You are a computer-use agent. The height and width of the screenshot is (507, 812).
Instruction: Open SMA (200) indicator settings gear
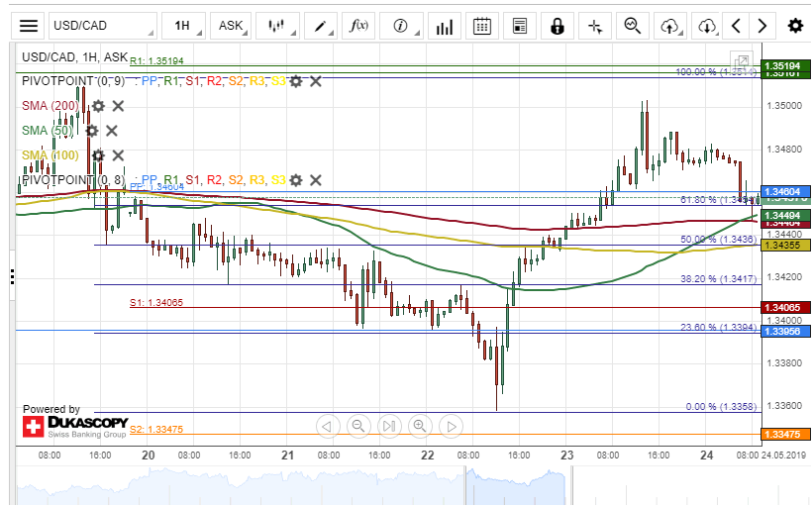coord(98,106)
